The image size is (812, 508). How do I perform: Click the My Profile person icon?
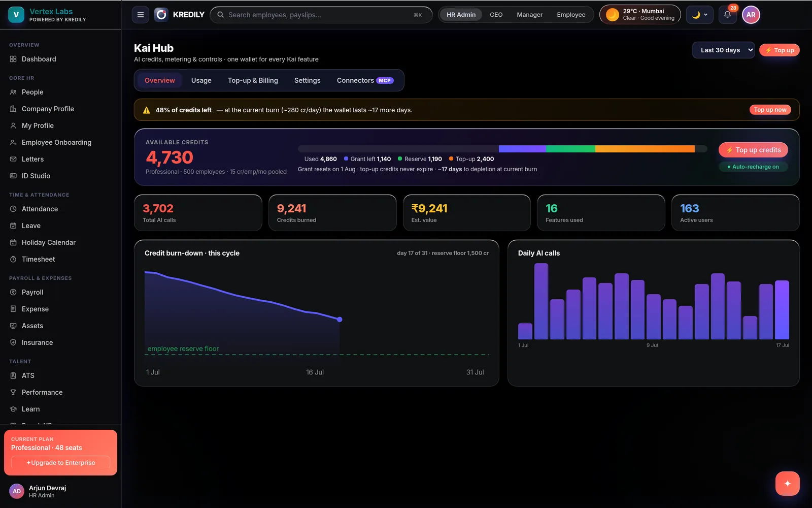tap(13, 125)
